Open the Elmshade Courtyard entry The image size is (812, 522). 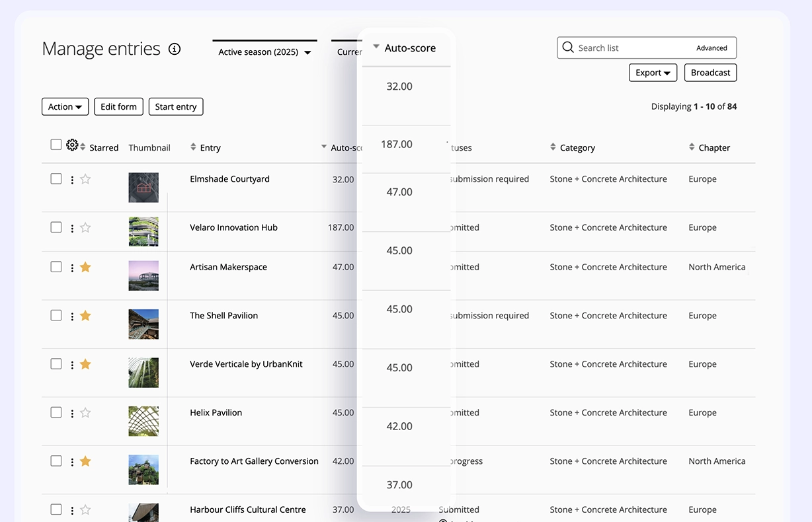coord(229,179)
